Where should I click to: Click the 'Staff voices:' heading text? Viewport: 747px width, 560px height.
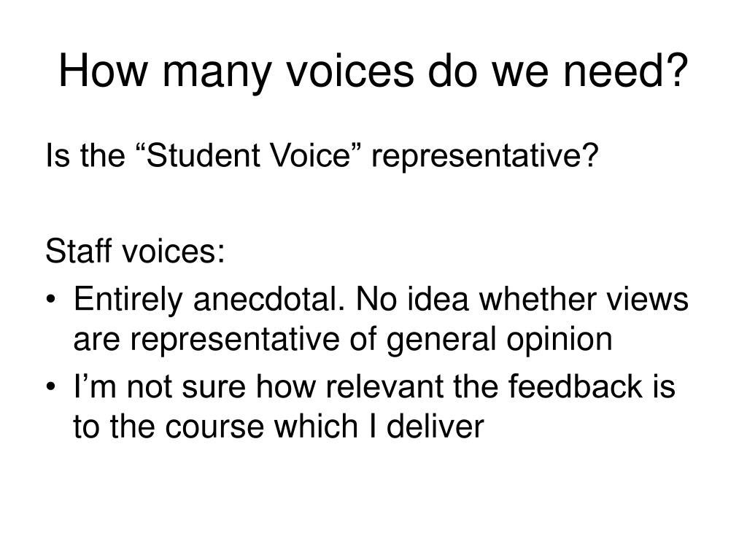coord(135,251)
